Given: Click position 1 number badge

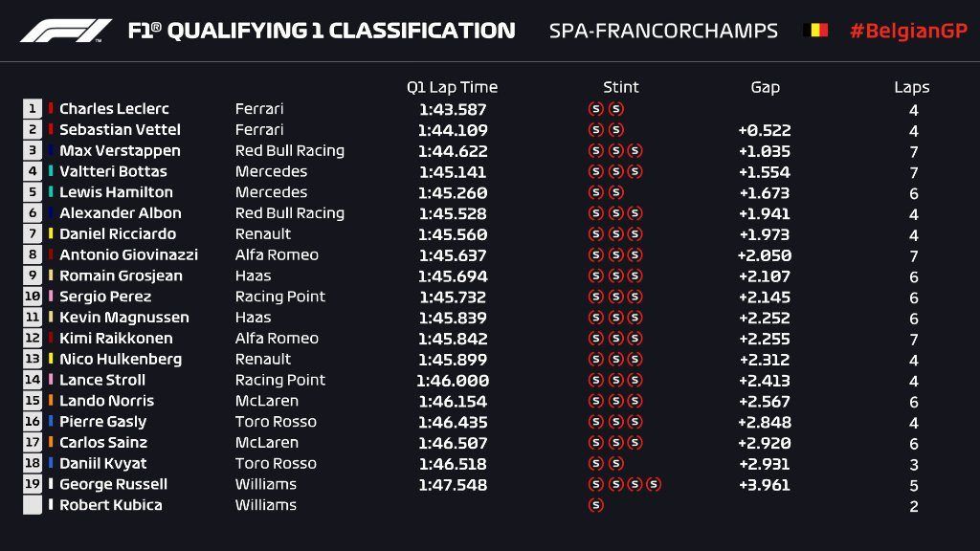Looking at the screenshot, I should pos(33,109).
